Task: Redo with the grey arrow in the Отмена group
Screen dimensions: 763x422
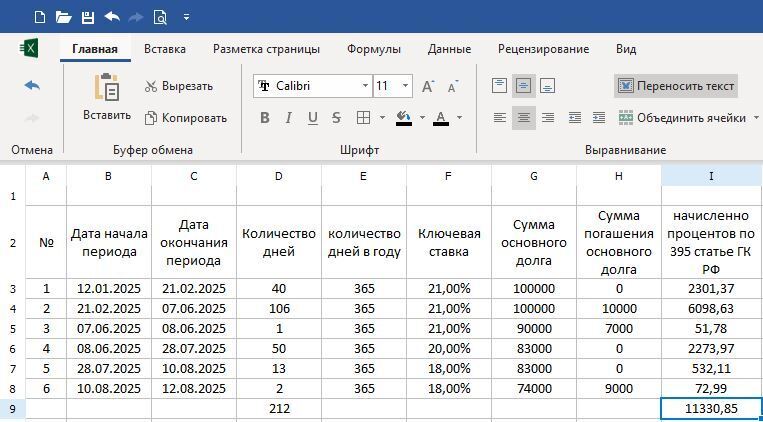Action: pos(32,118)
